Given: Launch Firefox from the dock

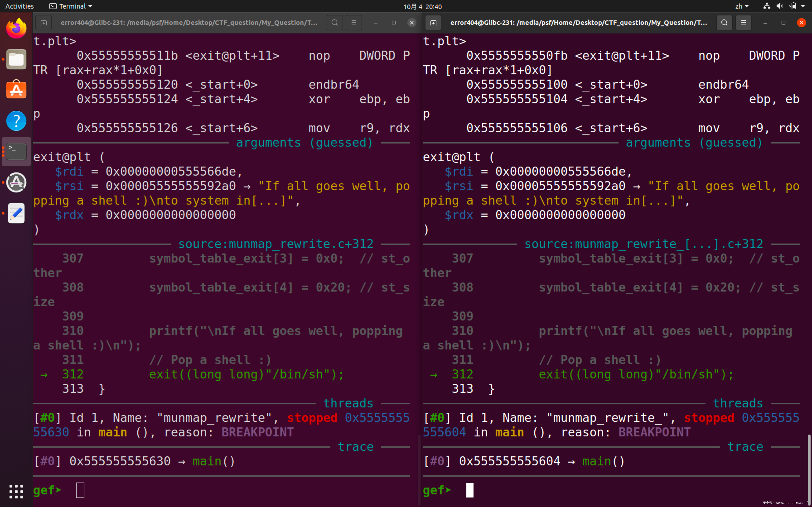Looking at the screenshot, I should point(16,29).
